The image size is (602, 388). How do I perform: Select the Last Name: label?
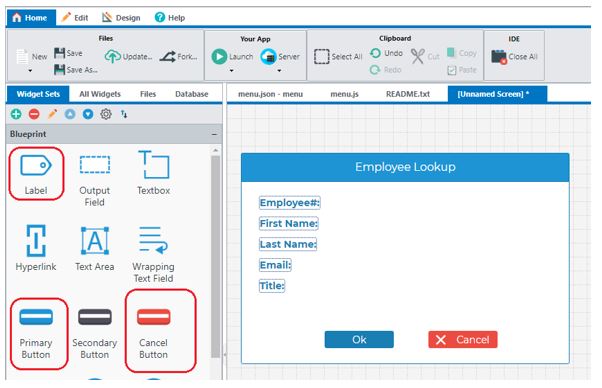(288, 244)
